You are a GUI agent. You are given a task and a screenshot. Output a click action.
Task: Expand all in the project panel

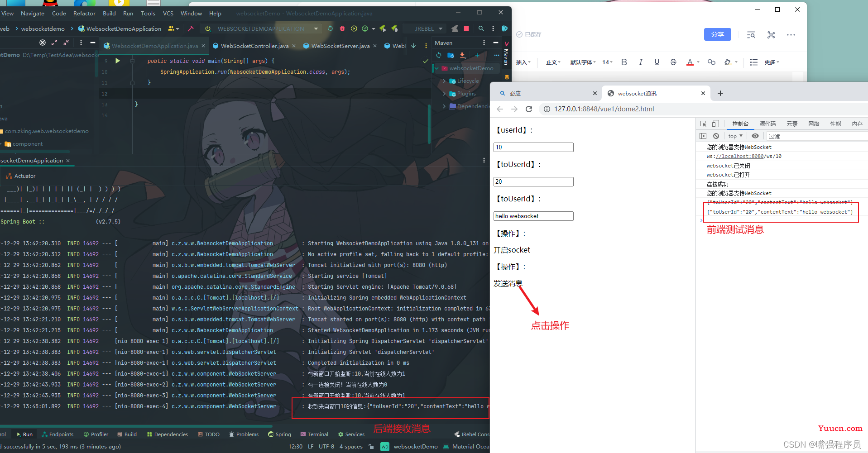[54, 43]
